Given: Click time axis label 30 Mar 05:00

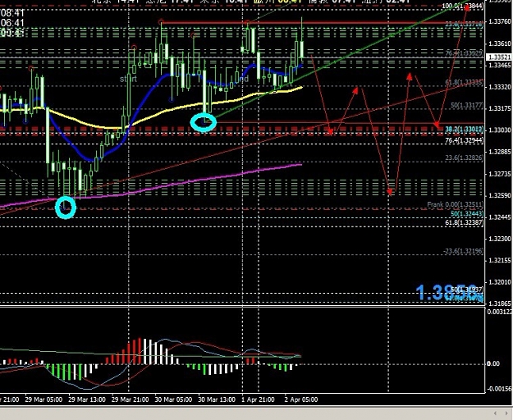Looking at the screenshot, I should pos(173,399).
